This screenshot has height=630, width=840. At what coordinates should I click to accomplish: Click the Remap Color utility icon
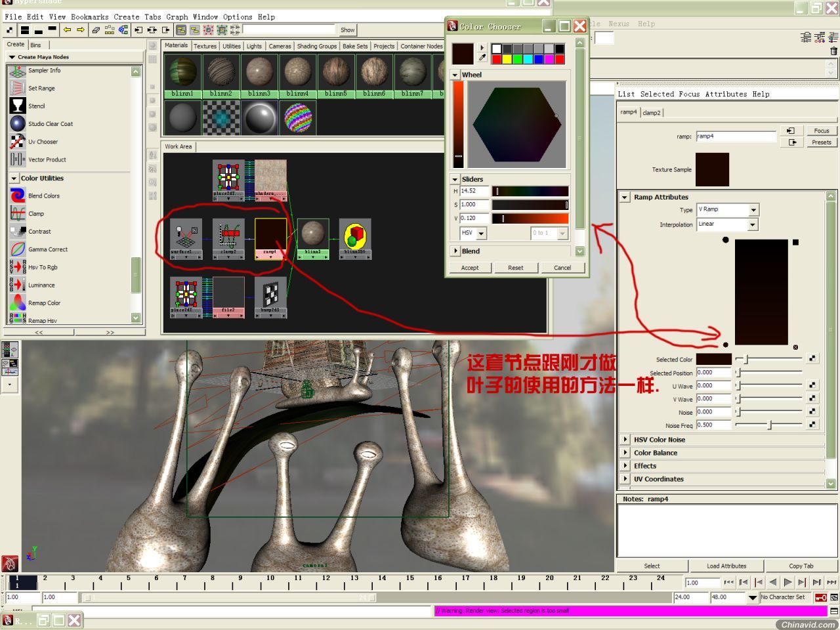coord(18,303)
